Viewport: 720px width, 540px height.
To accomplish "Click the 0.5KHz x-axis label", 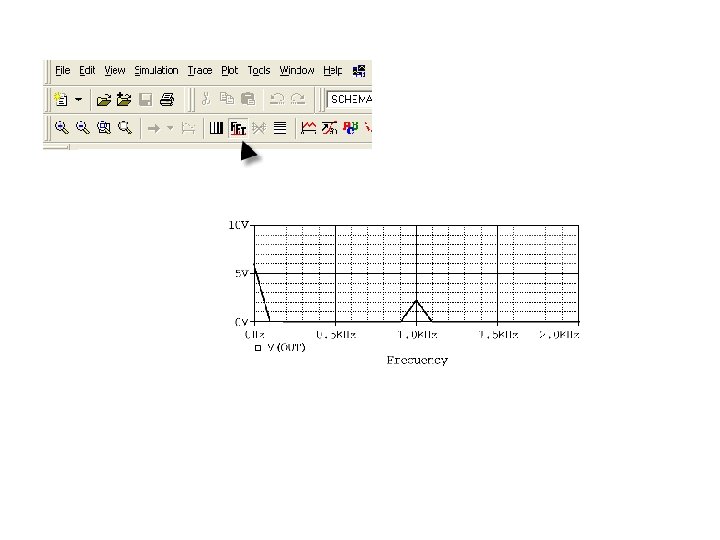I will tap(336, 335).
